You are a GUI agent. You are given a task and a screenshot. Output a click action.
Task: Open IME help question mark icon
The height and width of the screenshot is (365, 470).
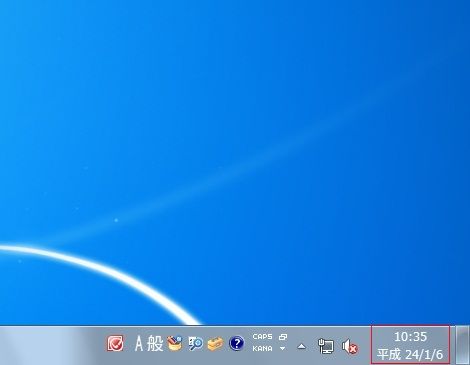[x=237, y=343]
